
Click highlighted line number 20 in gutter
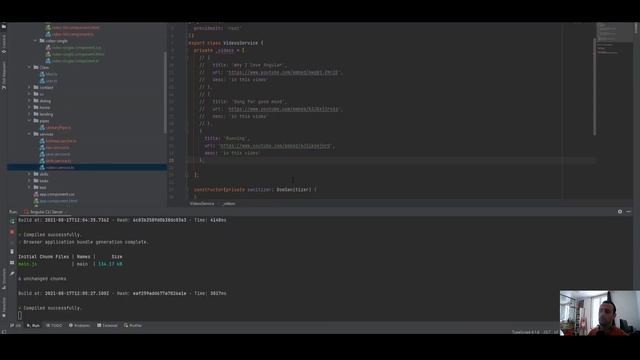[x=171, y=160]
